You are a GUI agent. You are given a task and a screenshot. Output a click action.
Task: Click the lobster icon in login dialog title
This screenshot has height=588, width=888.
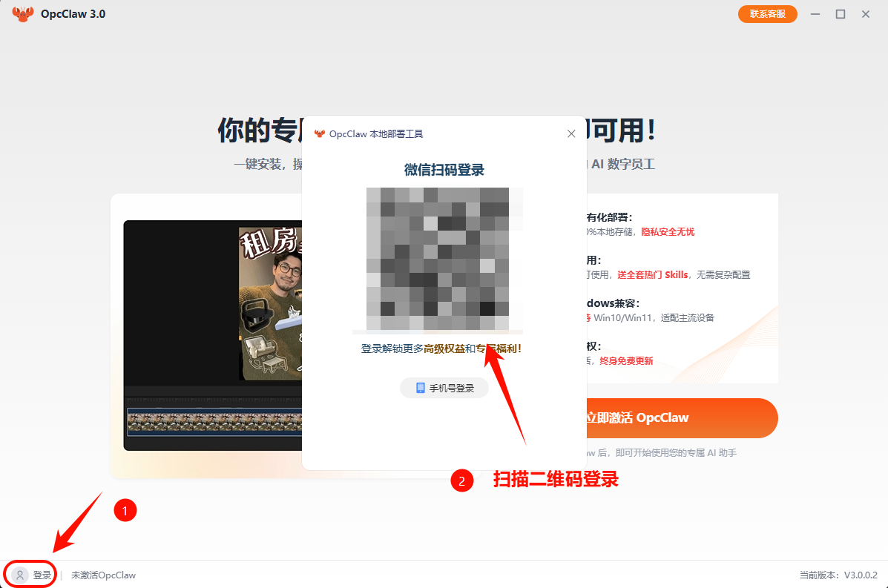[x=320, y=134]
